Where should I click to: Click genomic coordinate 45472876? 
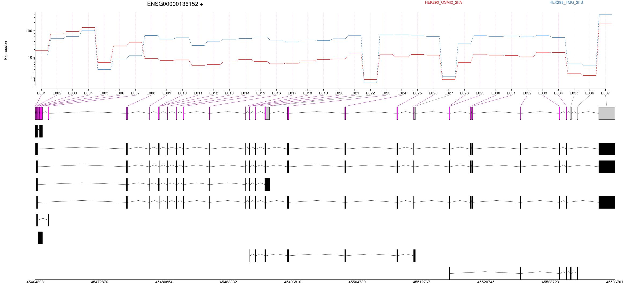pos(99,282)
